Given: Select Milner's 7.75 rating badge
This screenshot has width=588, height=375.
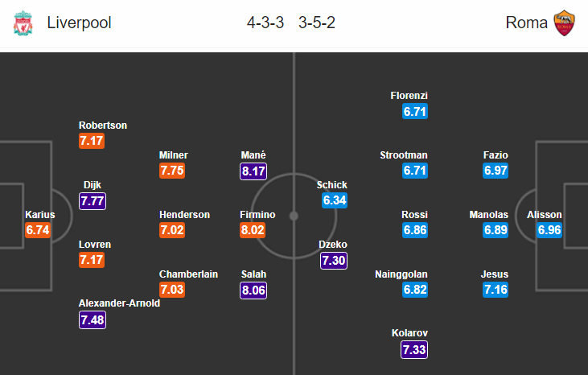Looking at the screenshot, I should click(x=172, y=171).
